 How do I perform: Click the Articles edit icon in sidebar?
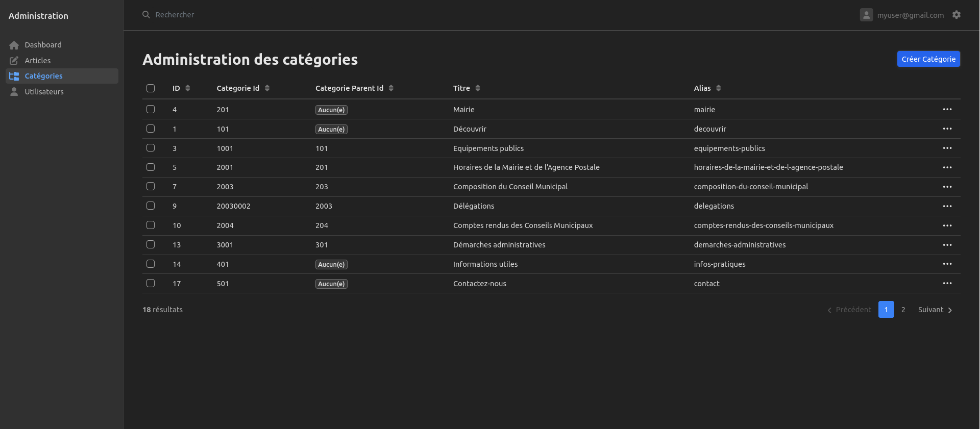[x=14, y=61]
